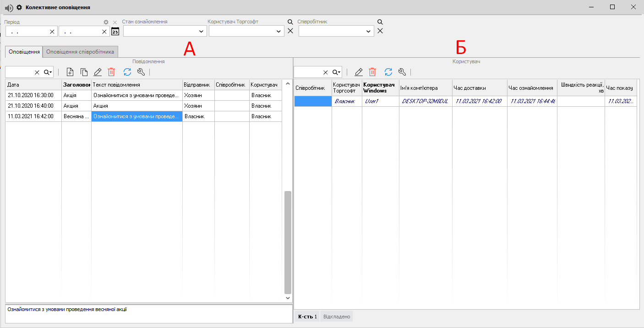This screenshot has height=328, width=644.
Task: Click the Дата column header
Action: (x=33, y=85)
